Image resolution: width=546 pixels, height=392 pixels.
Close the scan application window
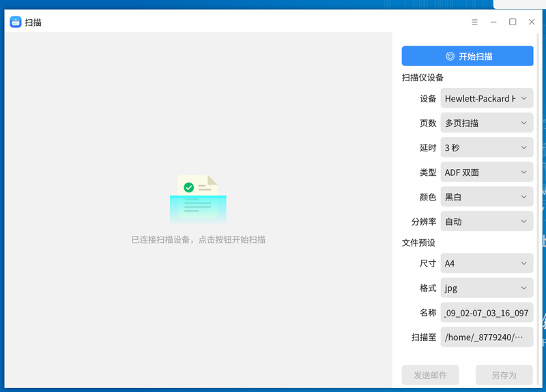[532, 22]
